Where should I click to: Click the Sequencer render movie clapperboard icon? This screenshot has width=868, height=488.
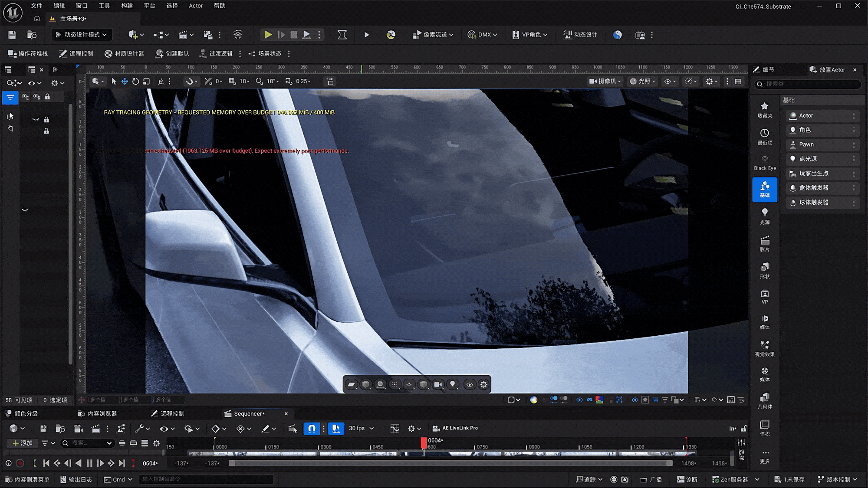[95, 429]
